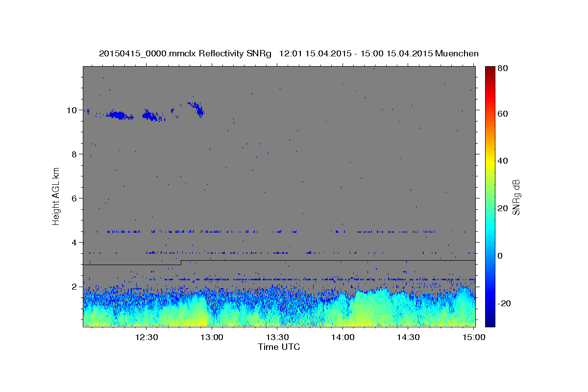588x392 pixels.
Task: Click the height axis value 6
Action: (75, 198)
